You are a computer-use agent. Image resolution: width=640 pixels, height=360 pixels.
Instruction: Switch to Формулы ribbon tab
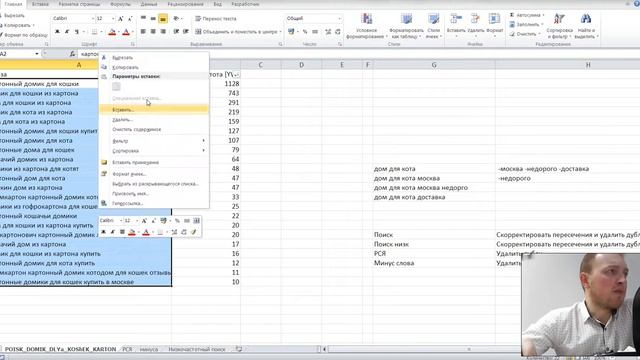click(120, 4)
